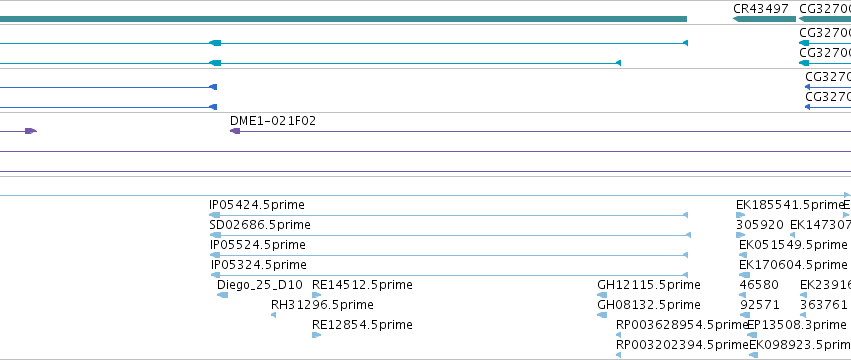Click the glyph under 92571
The height and width of the screenshot is (360, 851).
[745, 315]
